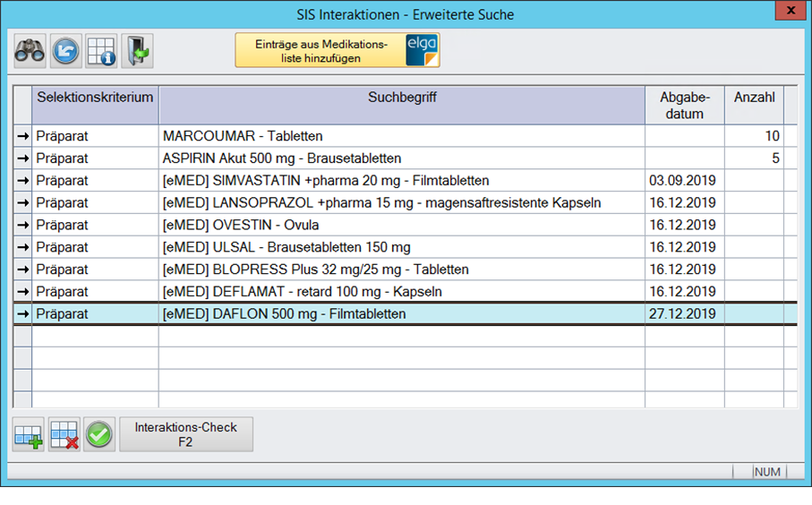Image resolution: width=812 pixels, height=505 pixels.
Task: Click the Anzahl column header
Action: coord(754,97)
